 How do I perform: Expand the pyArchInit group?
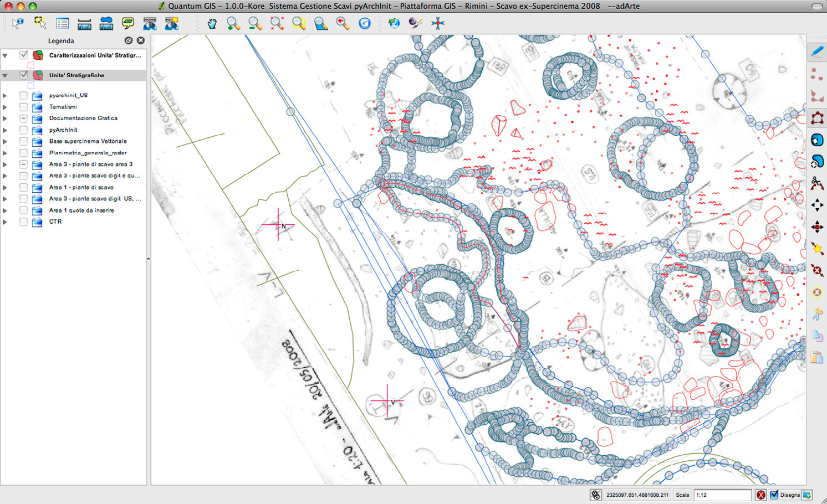point(5,130)
